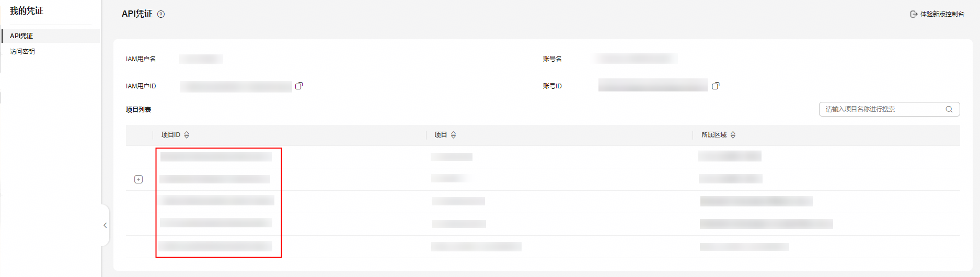The image size is (980, 277).
Task: Select the first blurred project ID in list
Action: (216, 157)
